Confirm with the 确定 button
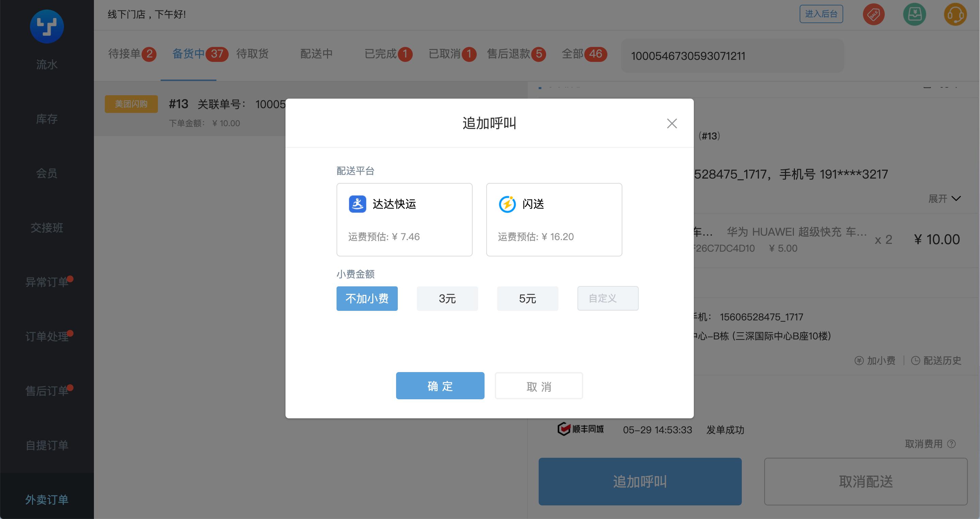 [x=440, y=386]
